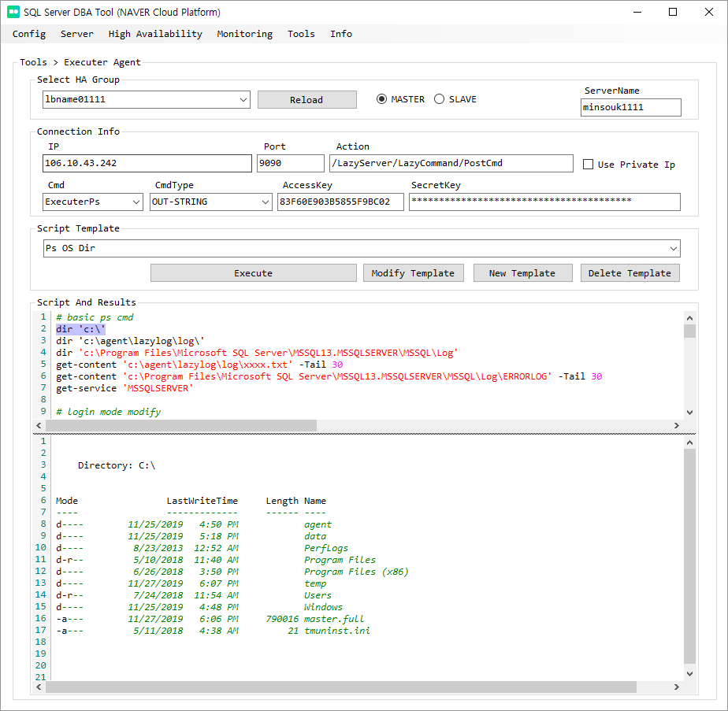Click results pane vertical scrollbar thumb
The width and height of the screenshot is (728, 711).
689,556
